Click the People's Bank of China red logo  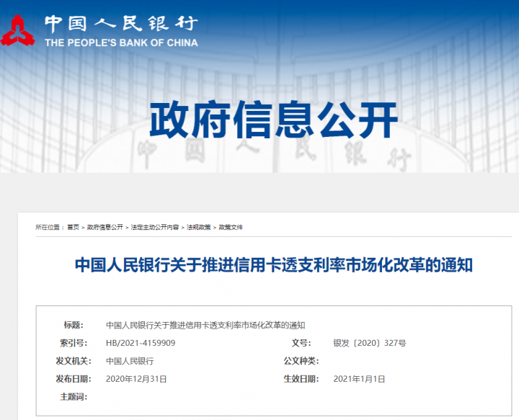click(18, 30)
